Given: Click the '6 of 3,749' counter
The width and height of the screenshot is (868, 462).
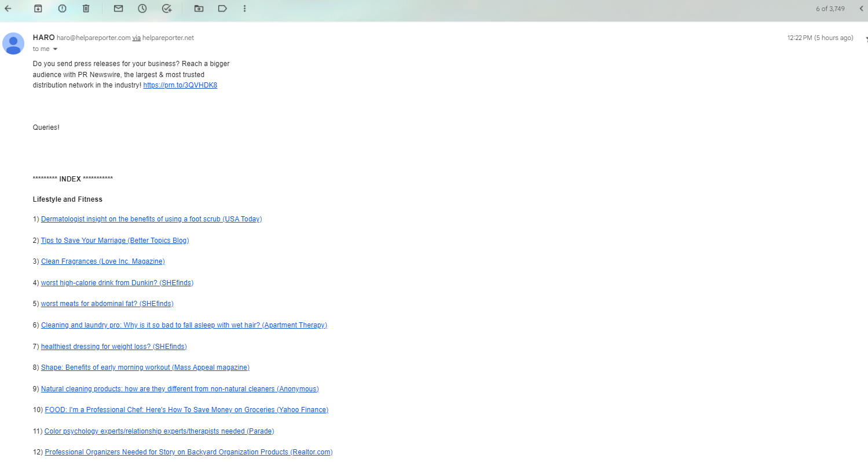Looking at the screenshot, I should 830,9.
